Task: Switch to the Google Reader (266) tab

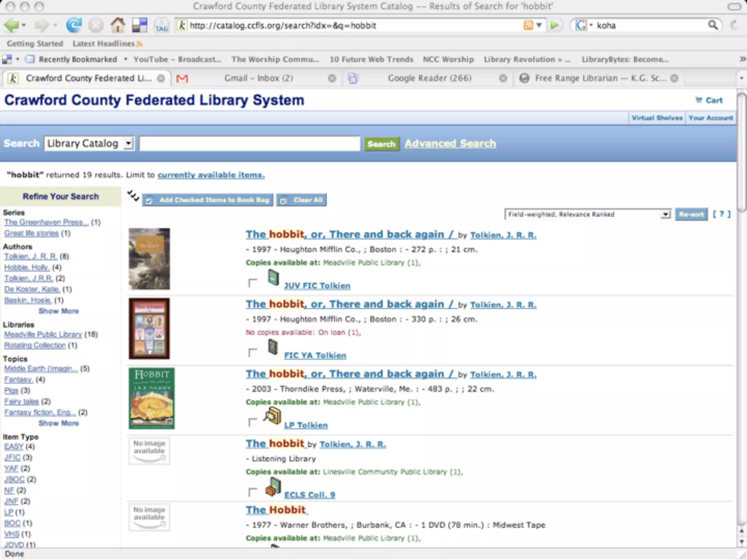Action: pos(429,78)
